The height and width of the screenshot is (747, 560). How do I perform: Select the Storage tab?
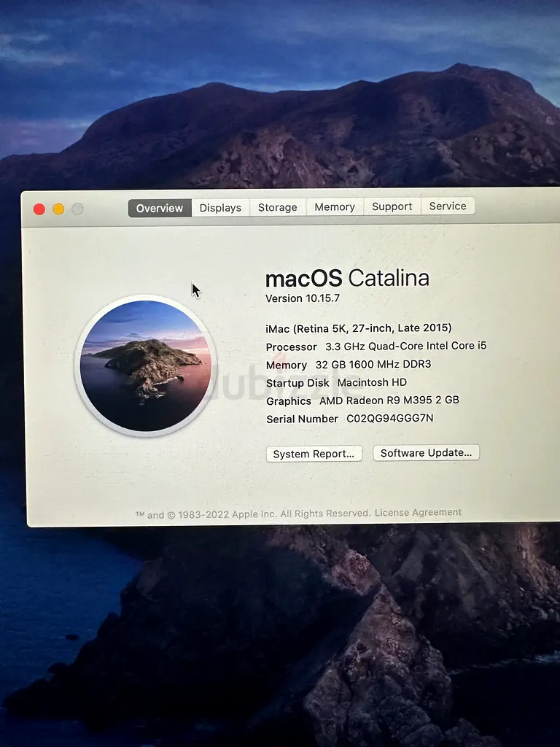tap(278, 207)
